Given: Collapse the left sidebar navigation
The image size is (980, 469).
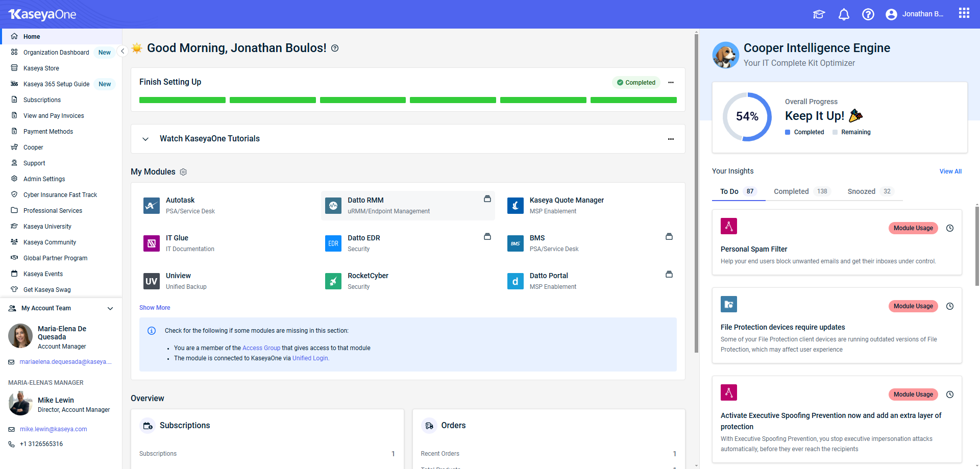Looking at the screenshot, I should (x=122, y=51).
